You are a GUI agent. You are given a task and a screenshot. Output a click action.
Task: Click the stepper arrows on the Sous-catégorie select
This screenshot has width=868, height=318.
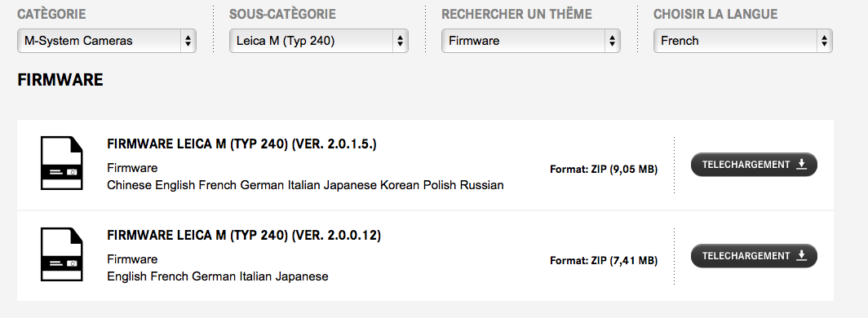click(x=401, y=41)
